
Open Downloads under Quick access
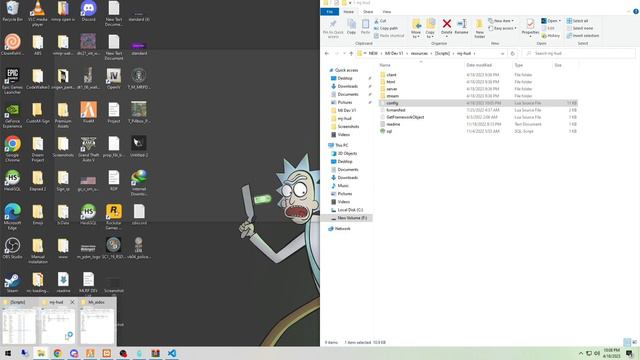(x=347, y=86)
